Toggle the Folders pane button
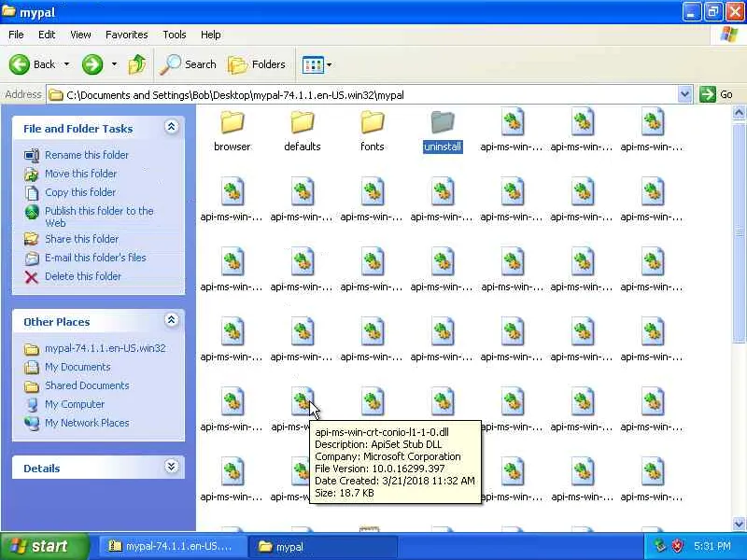Viewport: 747px width, 560px height. click(x=257, y=64)
